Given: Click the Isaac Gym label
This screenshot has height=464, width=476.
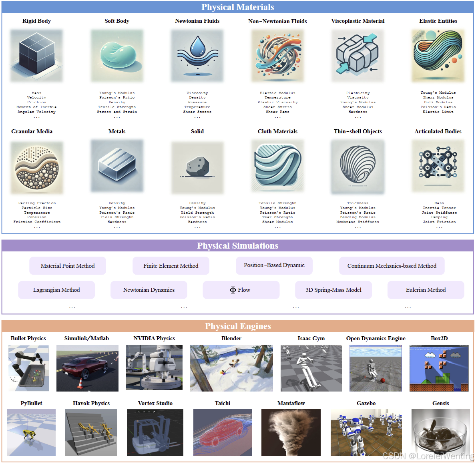Looking at the screenshot, I should (x=311, y=338).
